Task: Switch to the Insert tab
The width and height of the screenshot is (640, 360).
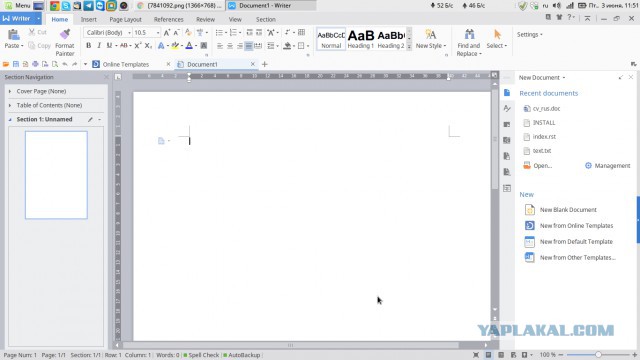Action: click(x=89, y=19)
